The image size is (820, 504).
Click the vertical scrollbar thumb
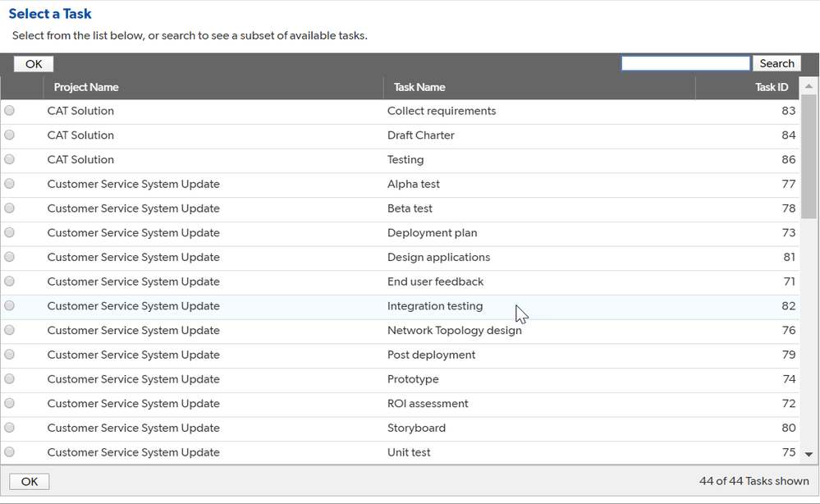809,156
